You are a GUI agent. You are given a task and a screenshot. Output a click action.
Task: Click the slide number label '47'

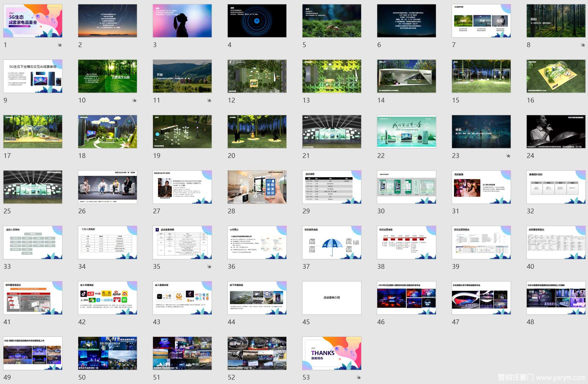[455, 322]
